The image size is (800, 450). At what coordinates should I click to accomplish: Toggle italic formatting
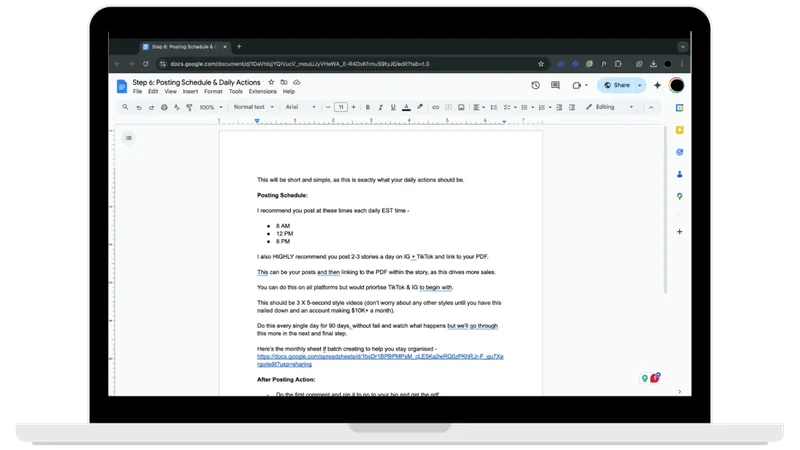pos(380,107)
